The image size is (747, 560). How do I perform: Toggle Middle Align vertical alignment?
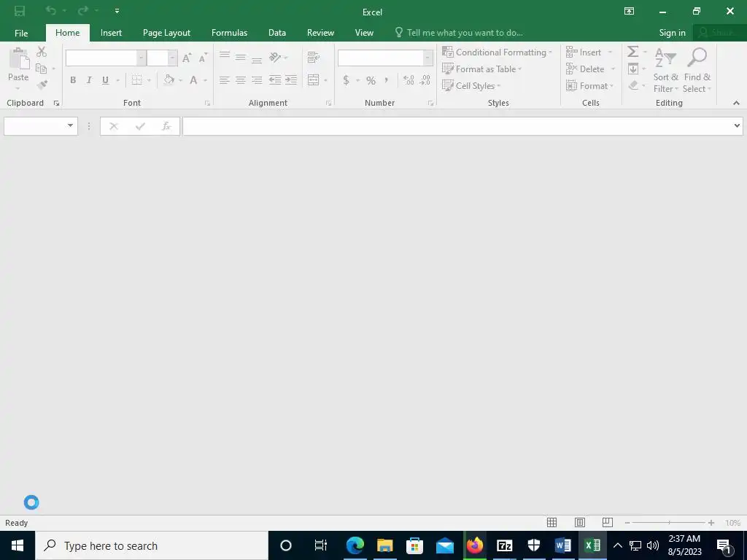point(241,57)
